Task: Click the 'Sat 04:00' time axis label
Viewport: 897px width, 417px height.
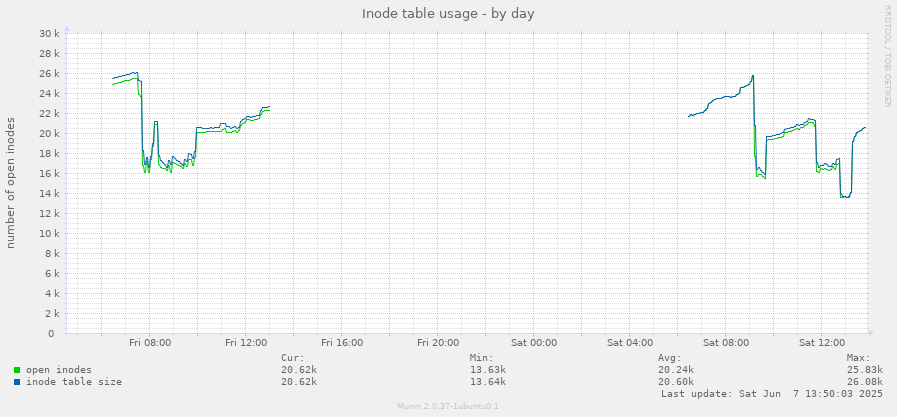Action: point(629,343)
